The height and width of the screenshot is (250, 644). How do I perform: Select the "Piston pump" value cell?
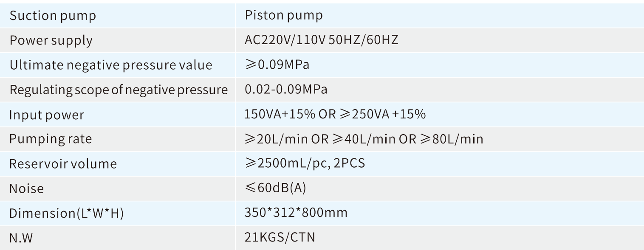coord(284,16)
